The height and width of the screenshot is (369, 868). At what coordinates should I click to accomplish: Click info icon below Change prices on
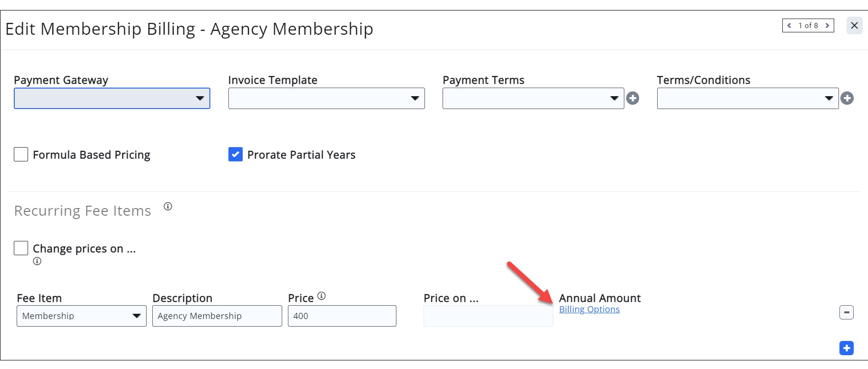(37, 261)
